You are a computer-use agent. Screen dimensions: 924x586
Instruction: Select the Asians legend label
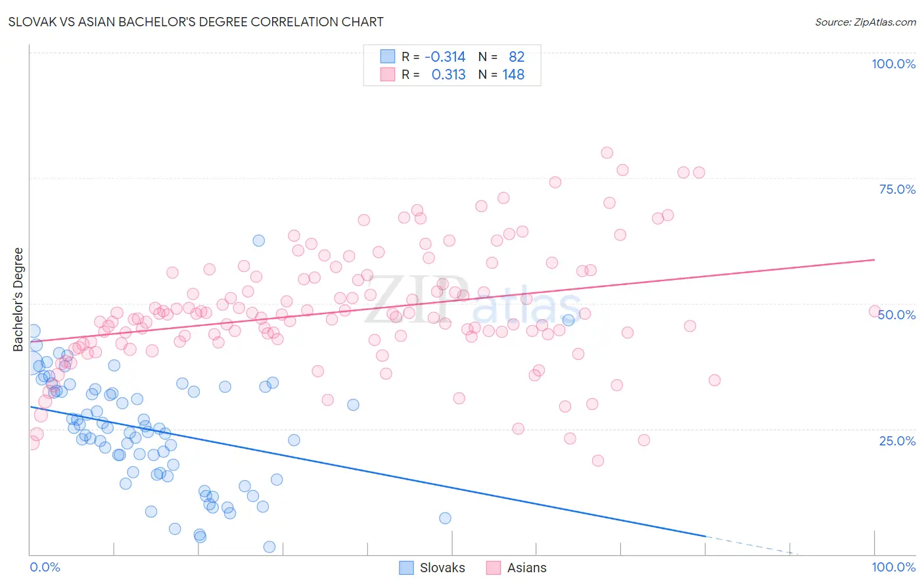click(x=527, y=568)
